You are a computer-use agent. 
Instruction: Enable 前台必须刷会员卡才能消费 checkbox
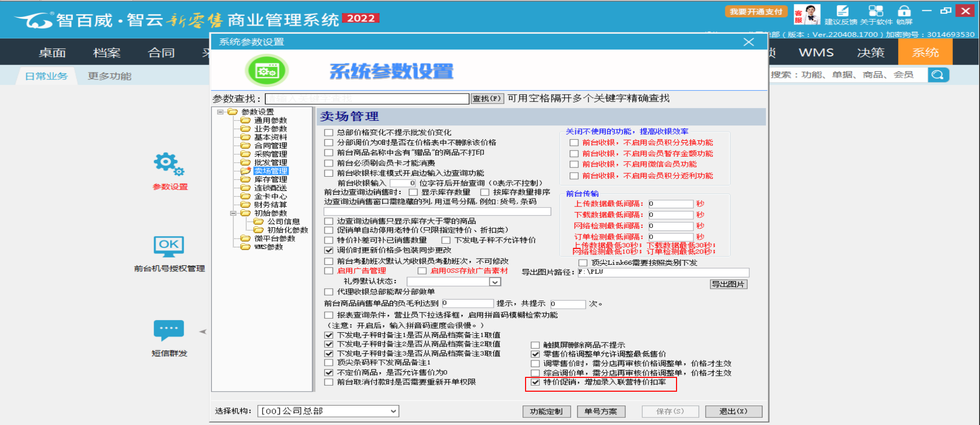point(329,163)
